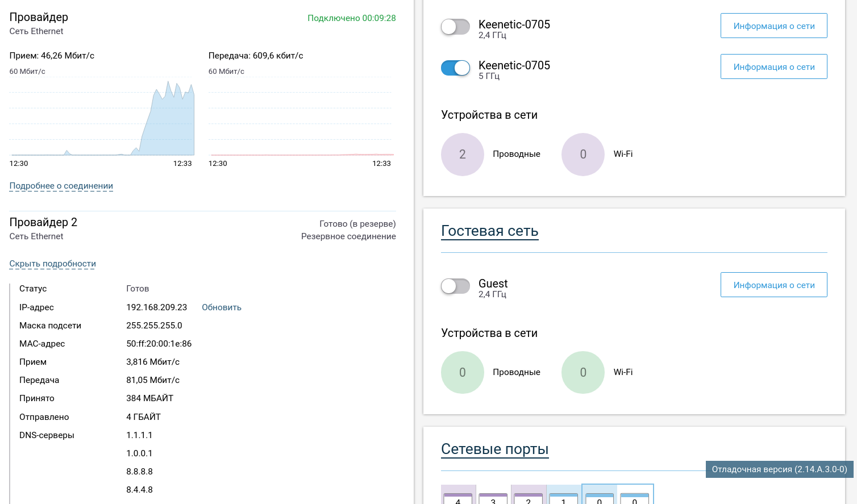The image size is (857, 504).
Task: Disable Keenetic-0705 5 GHz network toggle
Action: [455, 68]
